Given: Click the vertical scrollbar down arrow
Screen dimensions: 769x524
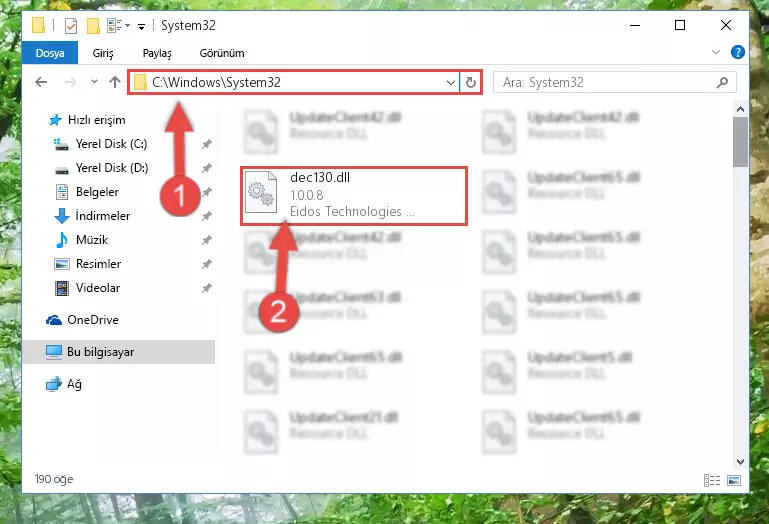Looking at the screenshot, I should point(740,462).
